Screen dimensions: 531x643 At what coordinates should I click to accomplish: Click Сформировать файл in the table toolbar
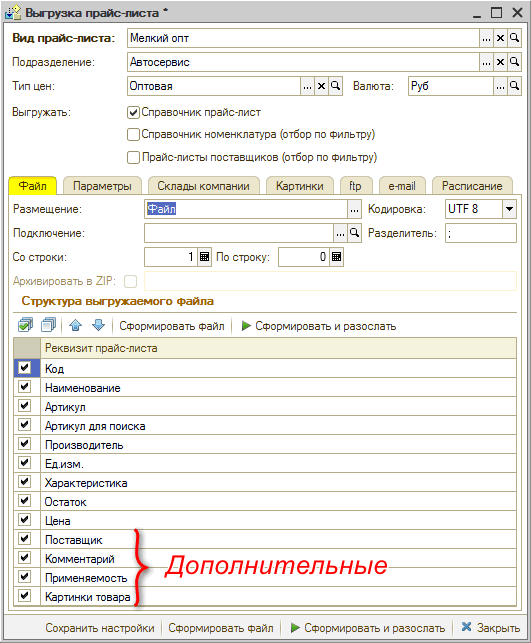pos(172,326)
